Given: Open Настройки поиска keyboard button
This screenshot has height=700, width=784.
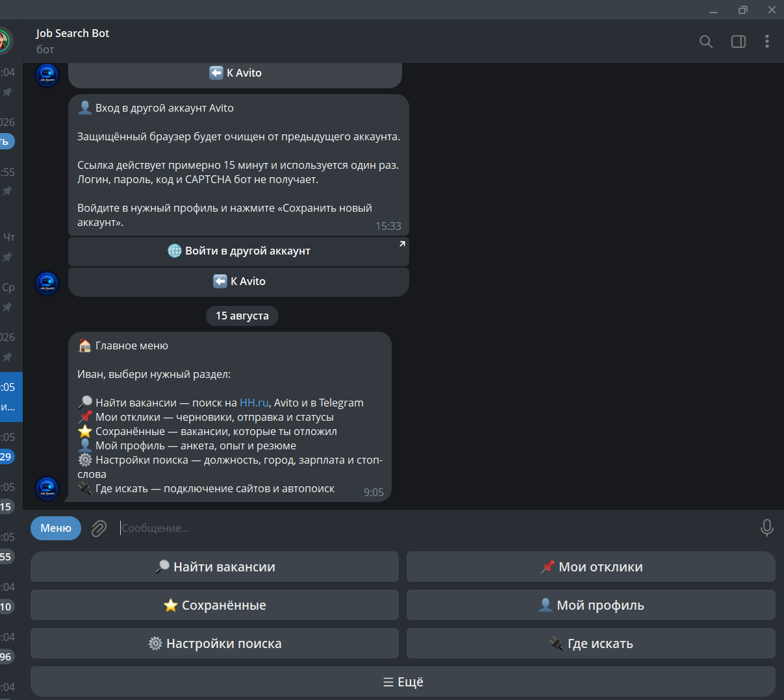Looking at the screenshot, I should (x=214, y=644).
